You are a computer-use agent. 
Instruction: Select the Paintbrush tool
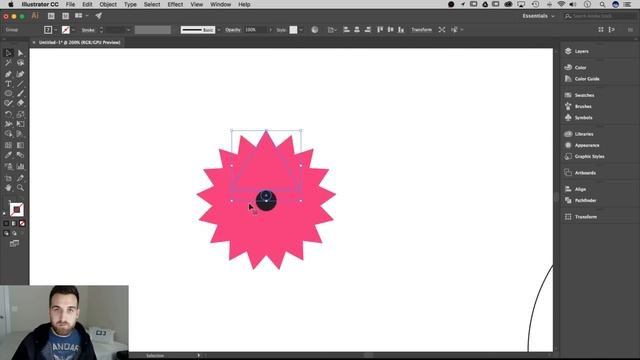click(x=20, y=93)
